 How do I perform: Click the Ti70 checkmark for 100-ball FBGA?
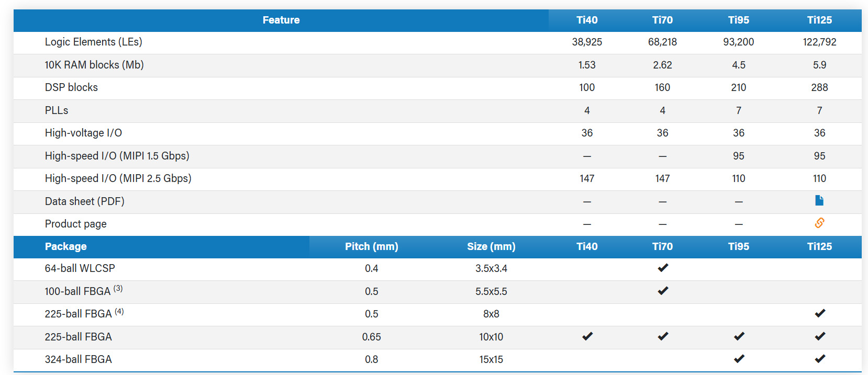663,291
